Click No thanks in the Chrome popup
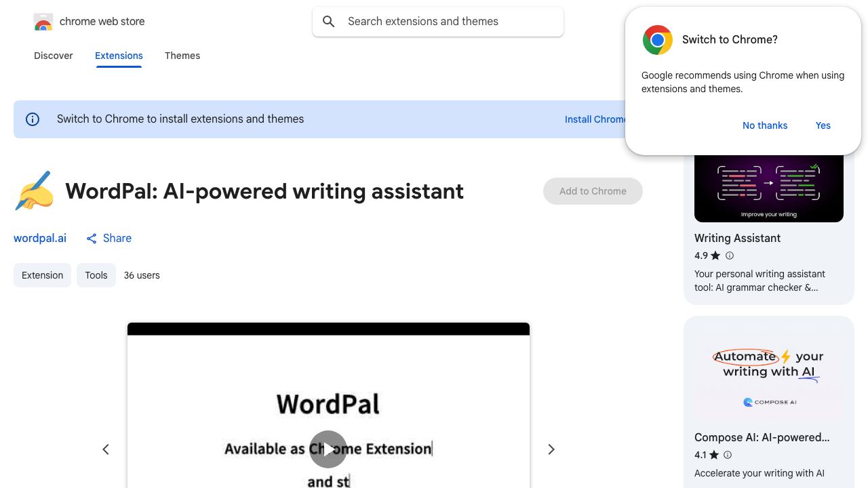The height and width of the screenshot is (488, 868). [x=765, y=125]
